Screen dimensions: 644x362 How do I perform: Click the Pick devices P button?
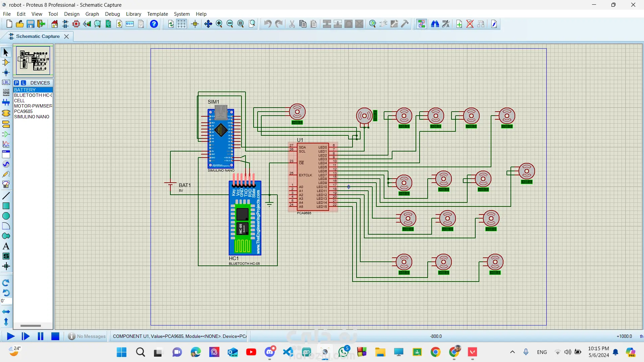16,83
